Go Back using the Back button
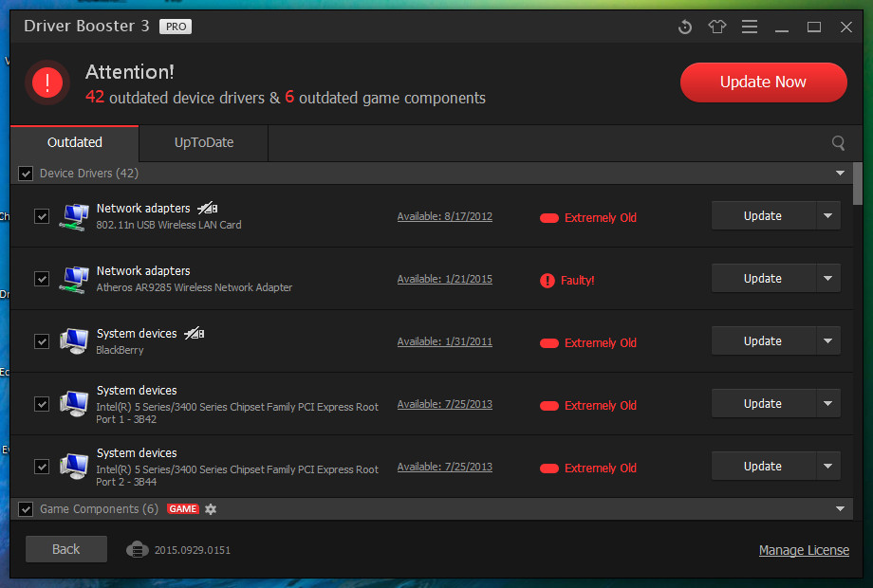 pyautogui.click(x=66, y=549)
